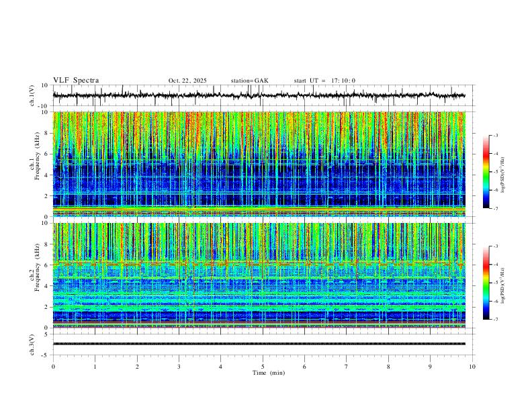Click the ch.3(V) flat trace panel
Viewport: 532px width, 411px height.
(x=259, y=344)
